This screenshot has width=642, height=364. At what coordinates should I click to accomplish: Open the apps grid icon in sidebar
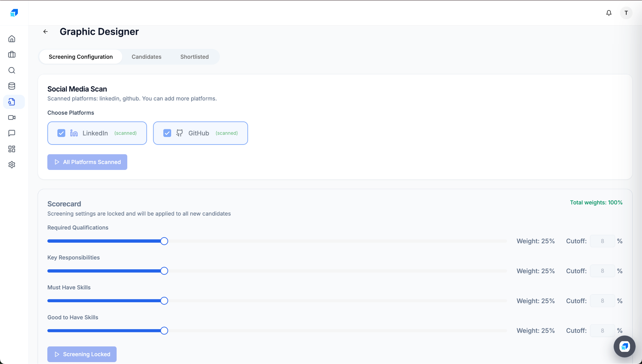click(x=12, y=149)
